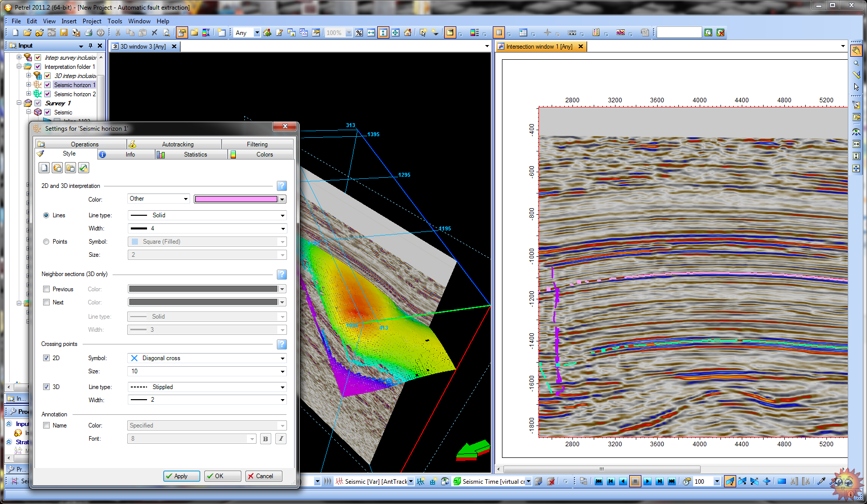Toggle visibility of Seismic horizon 2
Screen dimensions: 867x504
(47, 94)
